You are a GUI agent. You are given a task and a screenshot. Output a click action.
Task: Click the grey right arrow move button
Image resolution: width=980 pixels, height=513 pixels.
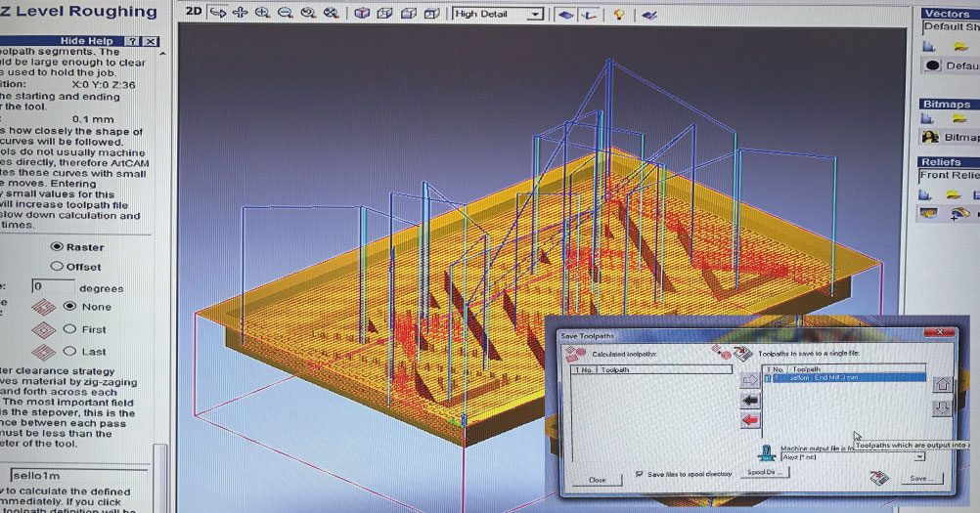click(749, 379)
